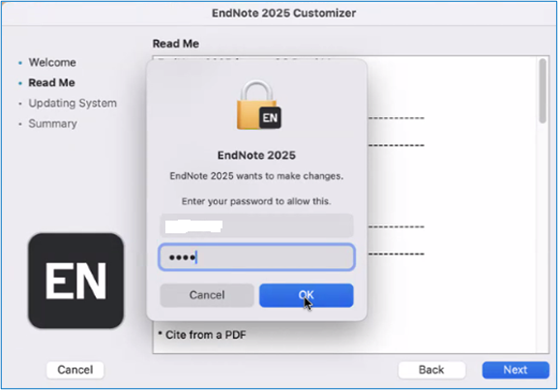Go to Next step in Customizer
558x390 pixels.
coord(515,370)
